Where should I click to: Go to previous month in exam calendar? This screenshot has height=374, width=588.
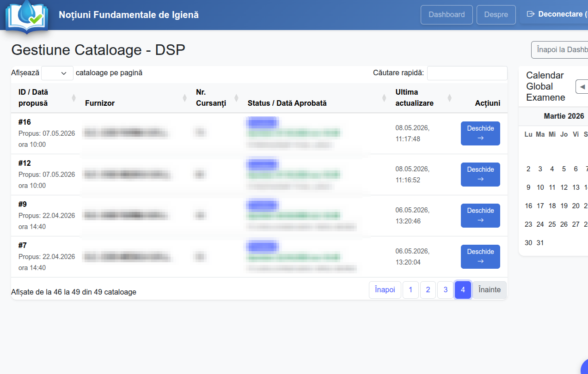point(582,86)
